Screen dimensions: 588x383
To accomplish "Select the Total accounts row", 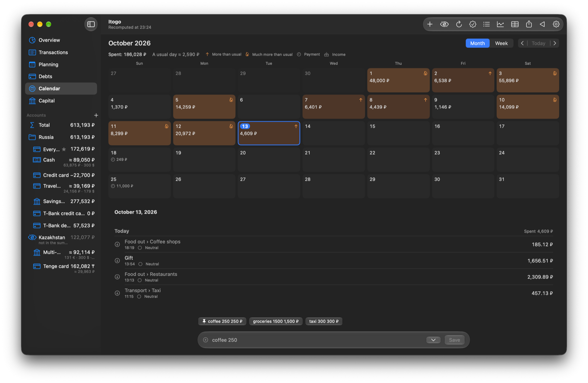I will click(x=61, y=125).
